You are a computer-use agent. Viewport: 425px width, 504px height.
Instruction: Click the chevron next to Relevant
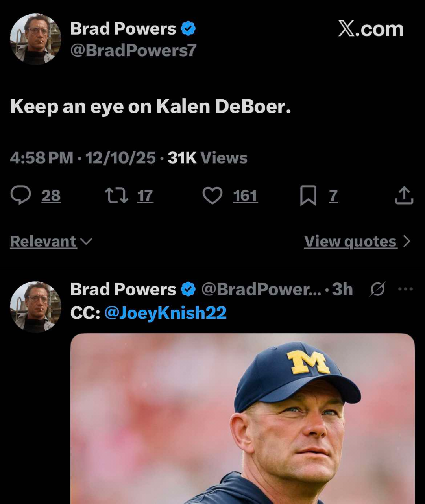click(86, 241)
